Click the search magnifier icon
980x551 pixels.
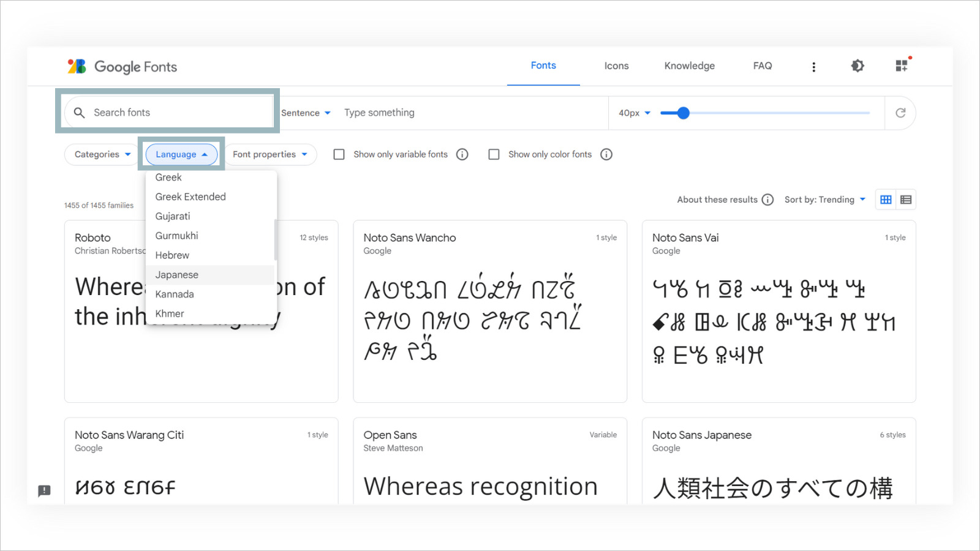point(79,113)
